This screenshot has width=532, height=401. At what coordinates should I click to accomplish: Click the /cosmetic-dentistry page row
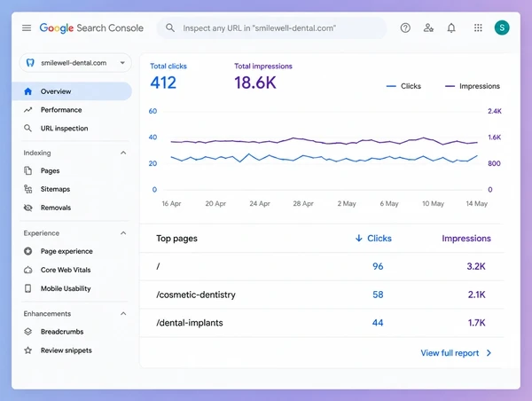pos(322,295)
